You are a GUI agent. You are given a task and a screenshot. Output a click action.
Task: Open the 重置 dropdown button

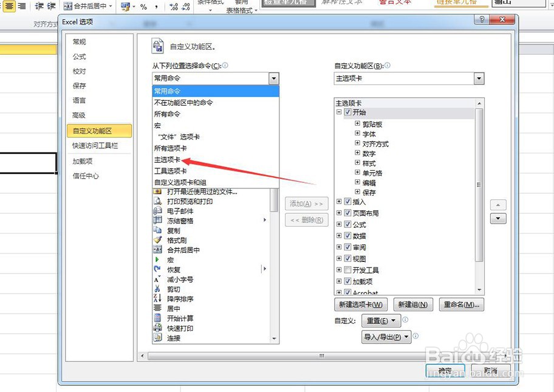click(381, 321)
